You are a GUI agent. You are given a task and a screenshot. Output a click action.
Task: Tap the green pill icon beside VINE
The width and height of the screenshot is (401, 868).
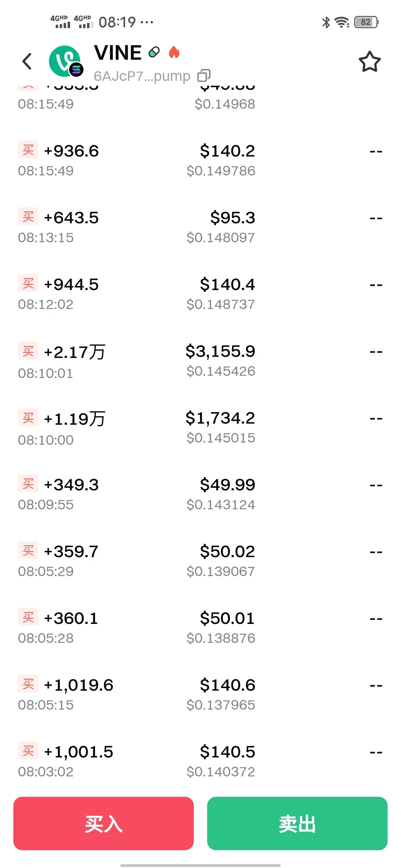pos(154,52)
